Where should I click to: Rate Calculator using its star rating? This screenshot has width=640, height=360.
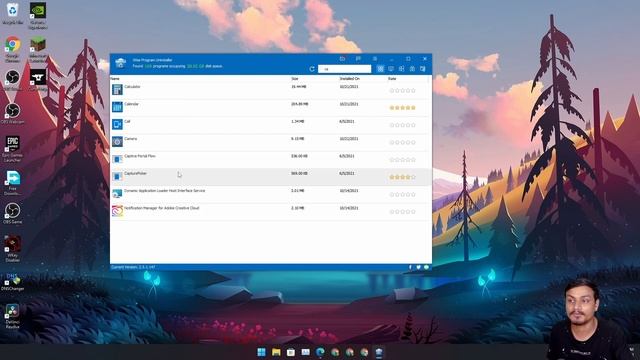[402, 91]
